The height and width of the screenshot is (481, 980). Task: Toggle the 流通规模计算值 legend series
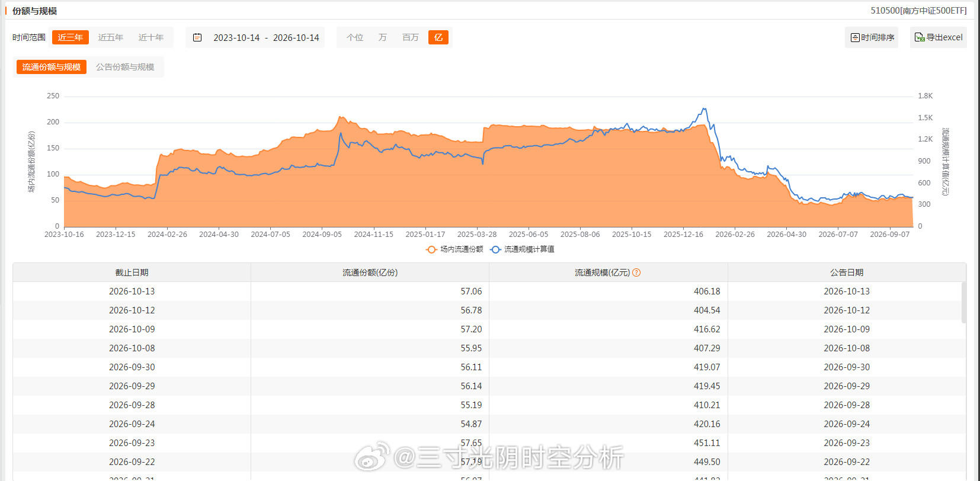pos(522,249)
